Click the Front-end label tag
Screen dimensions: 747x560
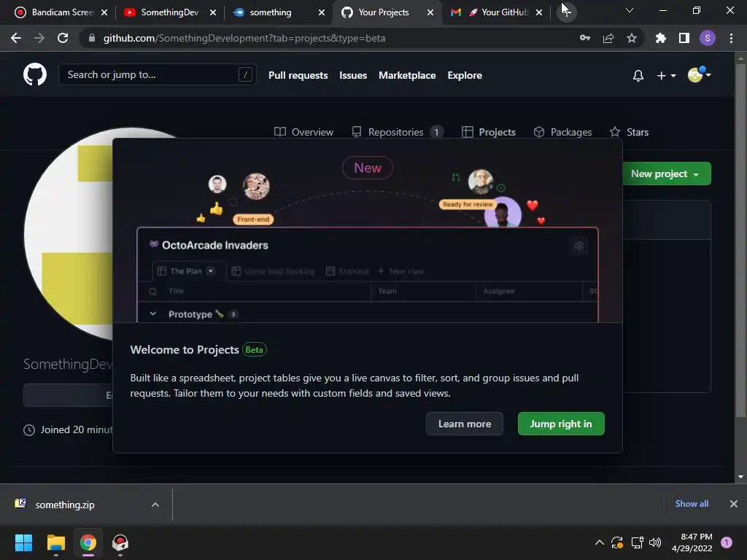pyautogui.click(x=253, y=219)
